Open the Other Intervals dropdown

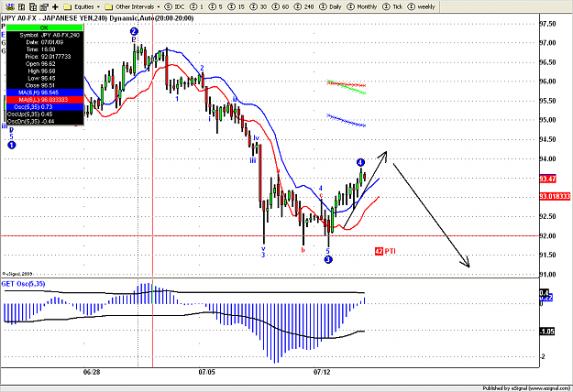(x=132, y=6)
